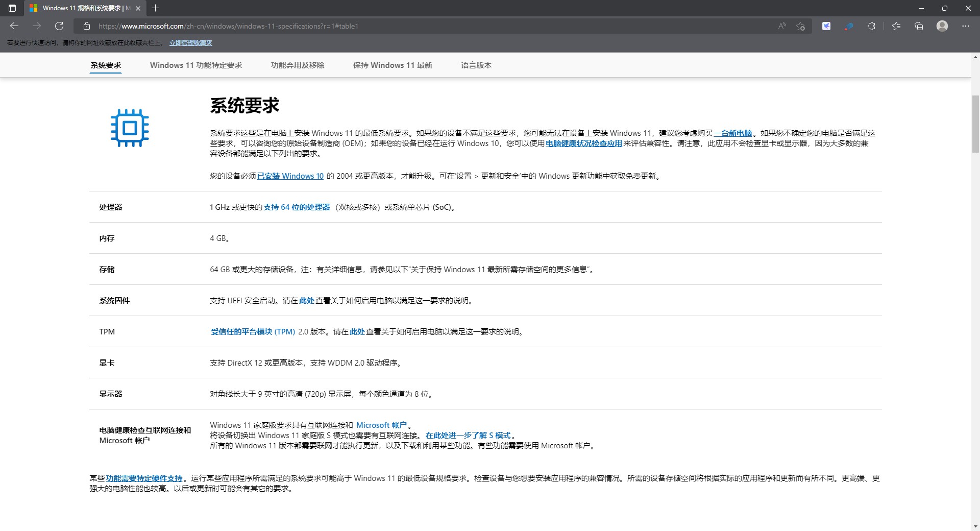Open the Collections icon
Viewport: 980px width, 531px height.
pos(919,26)
